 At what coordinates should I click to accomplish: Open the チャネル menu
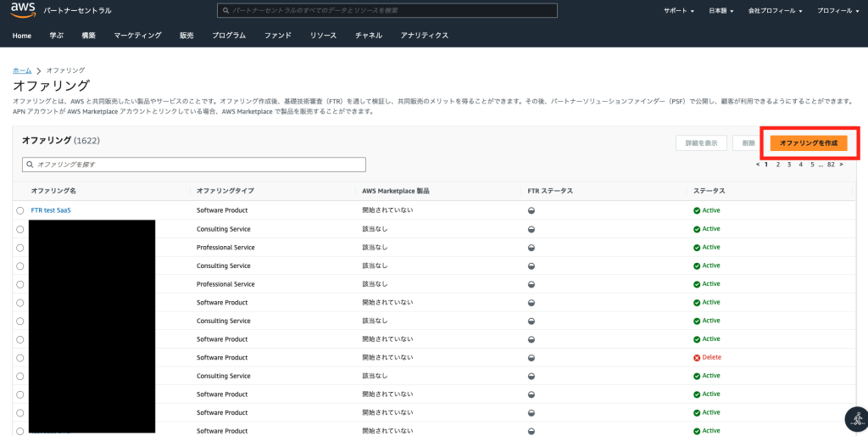[369, 36]
